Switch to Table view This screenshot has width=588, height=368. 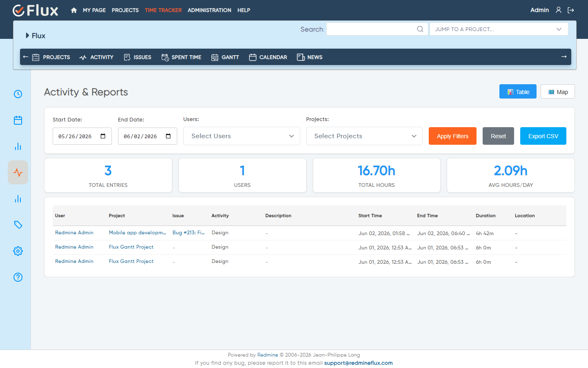coord(518,92)
